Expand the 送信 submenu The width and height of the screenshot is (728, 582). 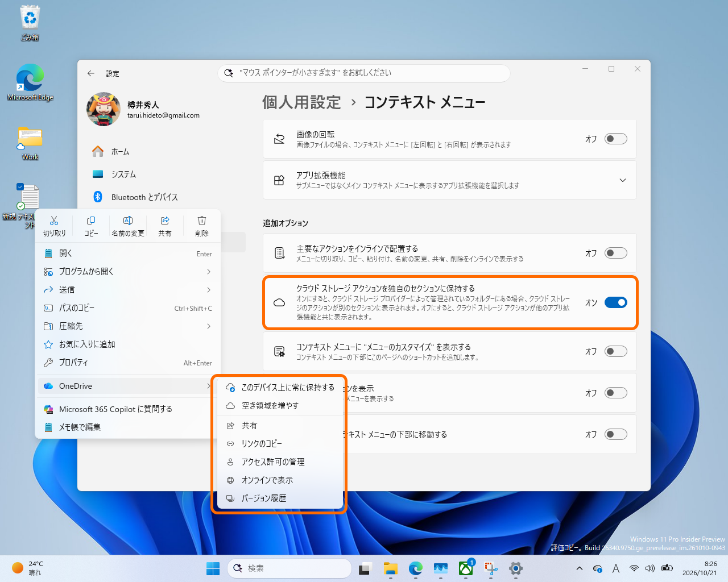tap(128, 290)
